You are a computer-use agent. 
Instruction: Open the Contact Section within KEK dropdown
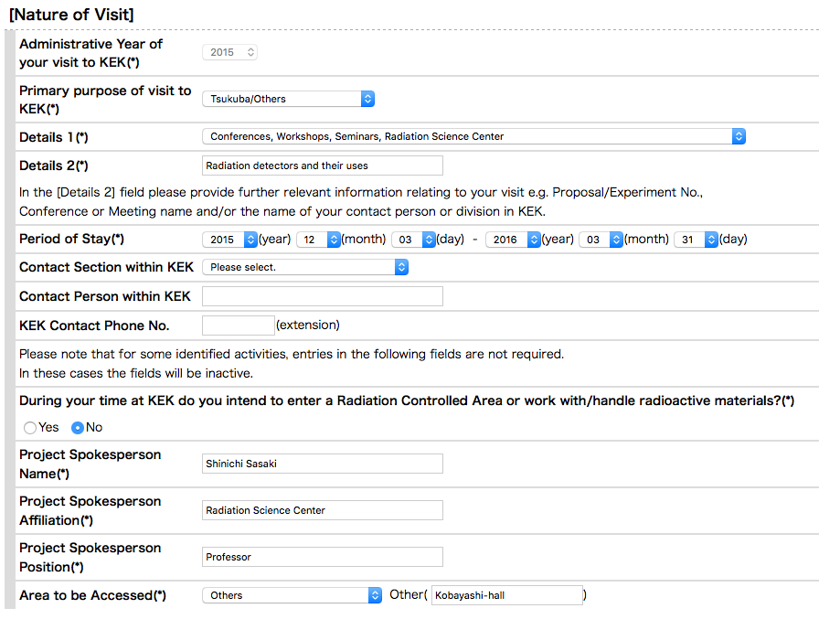pos(305,267)
